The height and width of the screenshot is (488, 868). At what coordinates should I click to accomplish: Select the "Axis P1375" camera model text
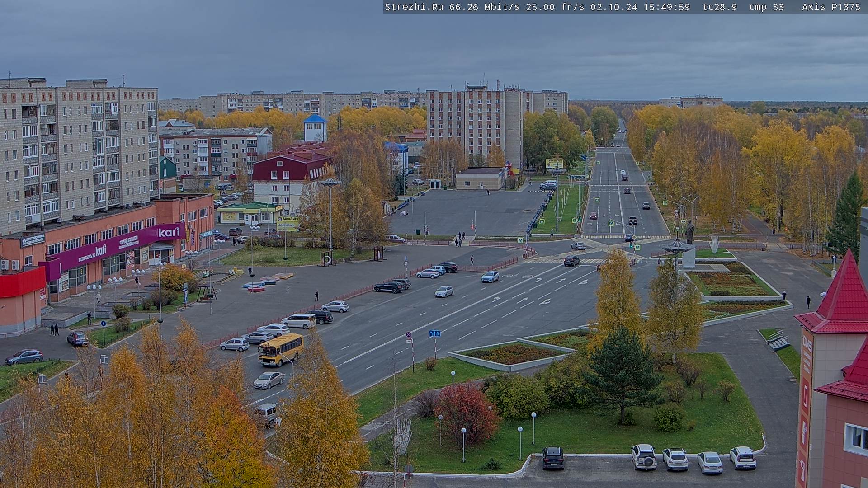[x=831, y=7]
